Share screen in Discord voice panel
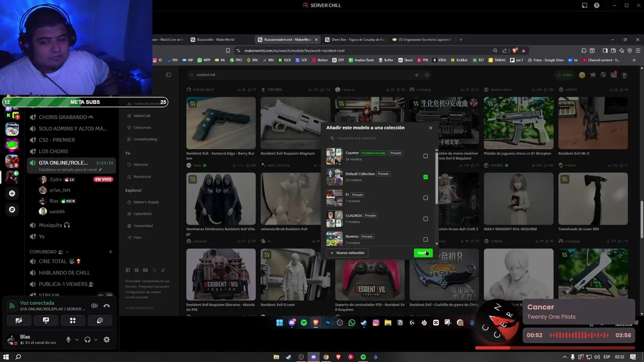644x362 pixels. pyautogui.click(x=46, y=320)
